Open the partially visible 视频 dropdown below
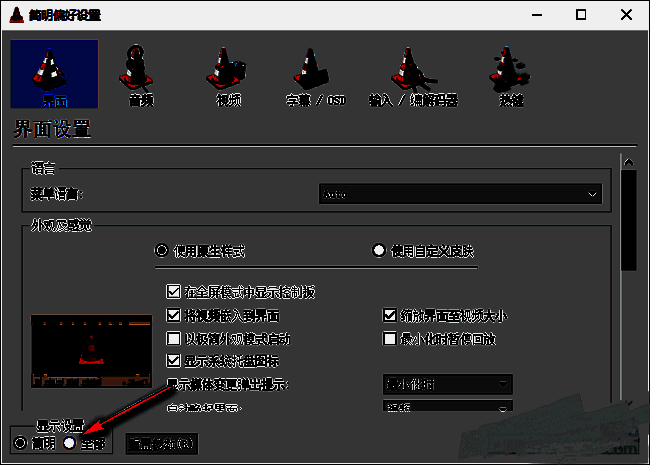The width and height of the screenshot is (650, 465). (448, 406)
